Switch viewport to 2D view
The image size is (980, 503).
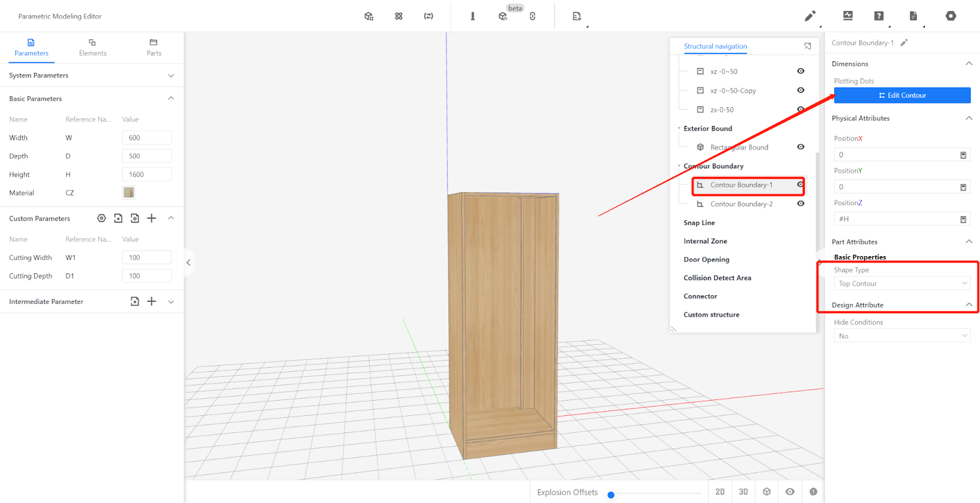[720, 492]
